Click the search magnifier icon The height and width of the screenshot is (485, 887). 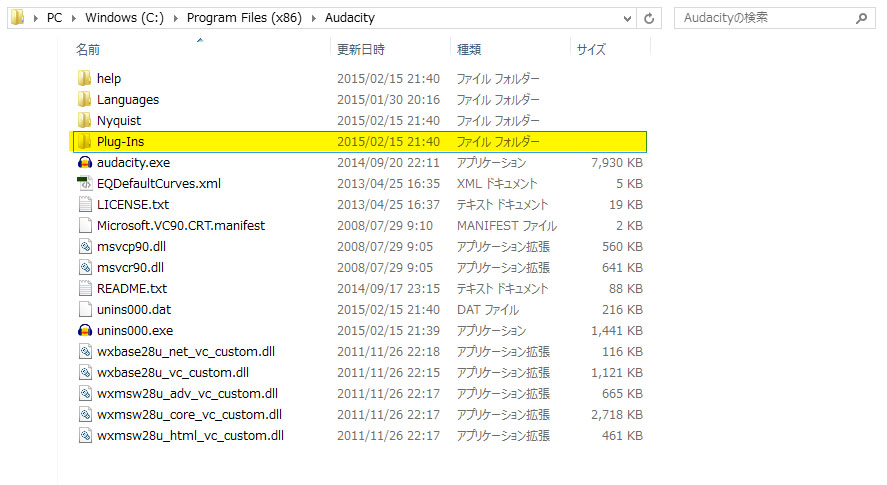tap(861, 18)
